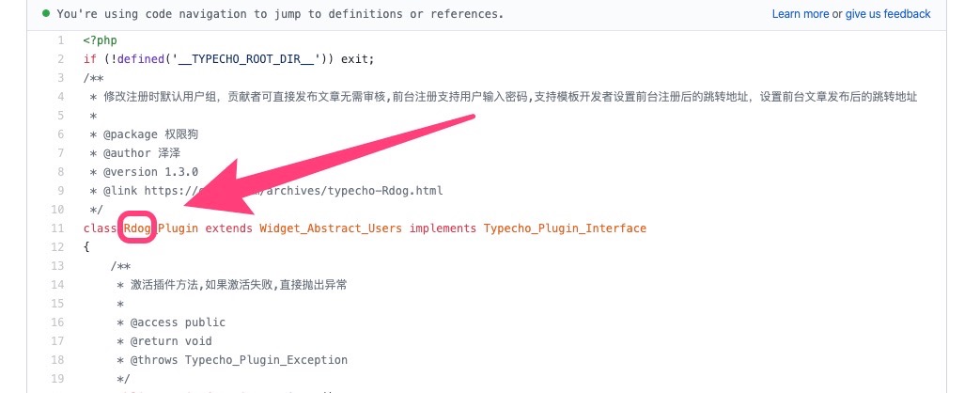Select line number 1
This screenshot has height=393, width=980.
(x=60, y=40)
